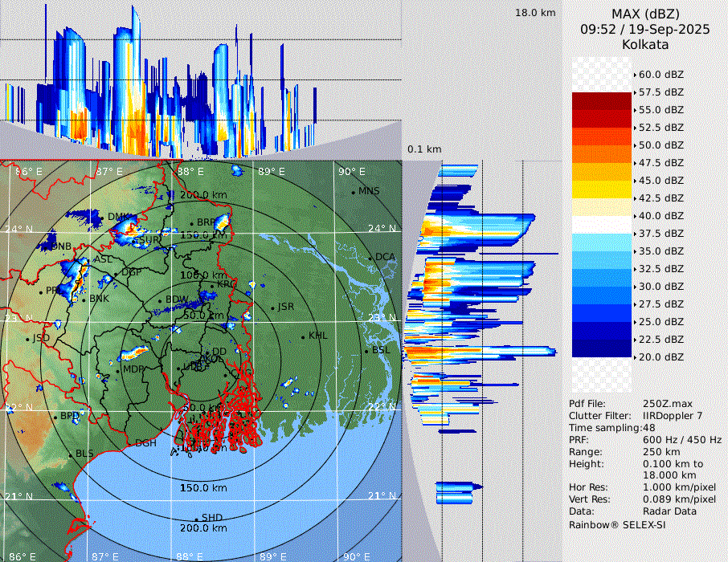The height and width of the screenshot is (562, 728).
Task: Select the DCA station dot
Action: [371, 258]
